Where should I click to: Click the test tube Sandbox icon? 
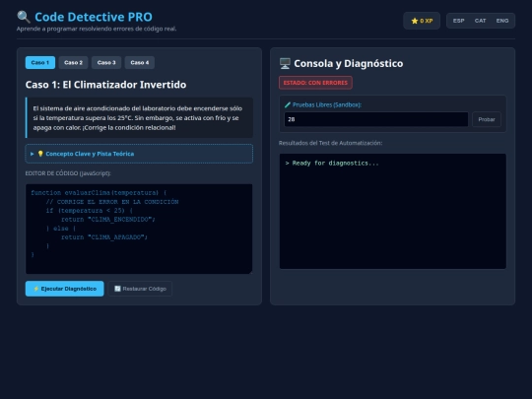click(x=288, y=104)
